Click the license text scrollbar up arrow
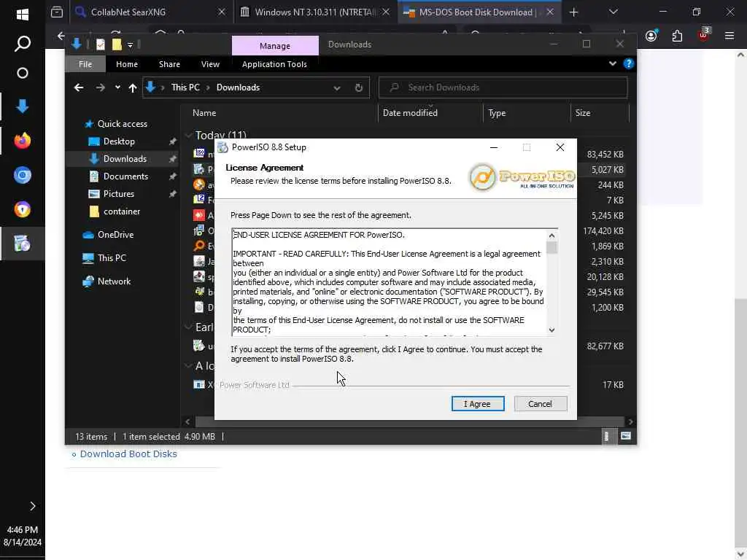This screenshot has width=747, height=560. (551, 236)
